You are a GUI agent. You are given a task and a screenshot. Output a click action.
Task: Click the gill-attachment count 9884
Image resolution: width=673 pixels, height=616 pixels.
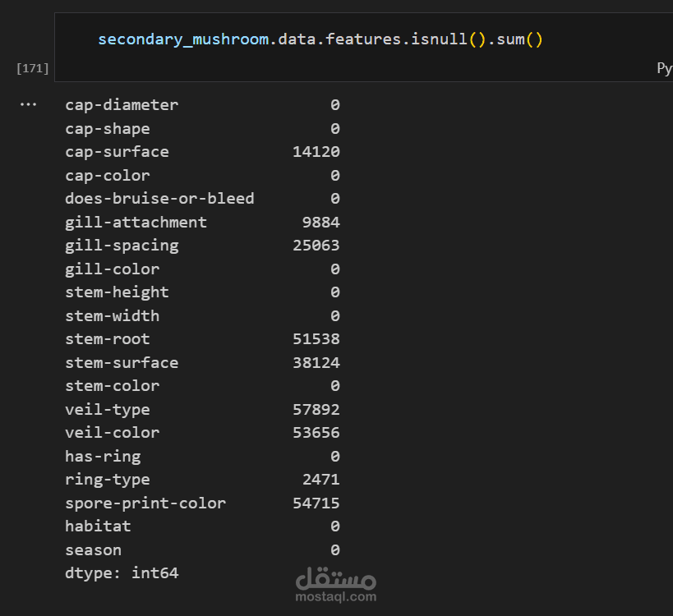(321, 223)
